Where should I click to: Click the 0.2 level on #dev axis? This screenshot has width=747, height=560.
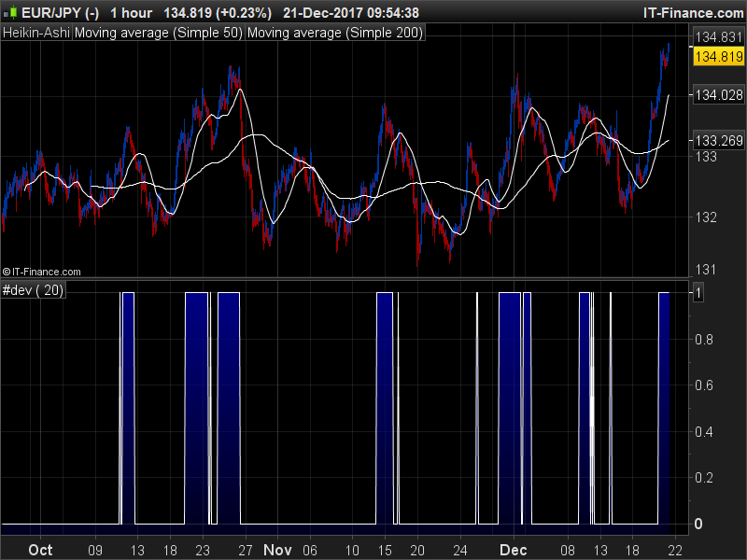(704, 478)
